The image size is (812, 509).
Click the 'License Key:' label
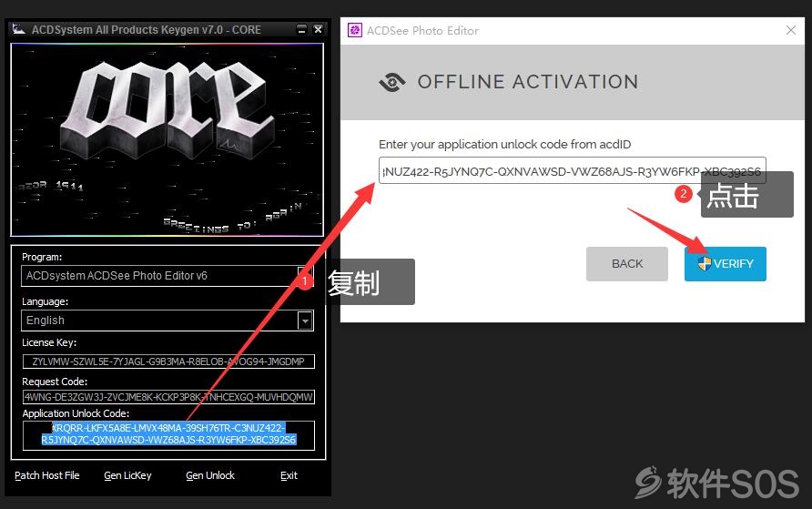point(49,342)
